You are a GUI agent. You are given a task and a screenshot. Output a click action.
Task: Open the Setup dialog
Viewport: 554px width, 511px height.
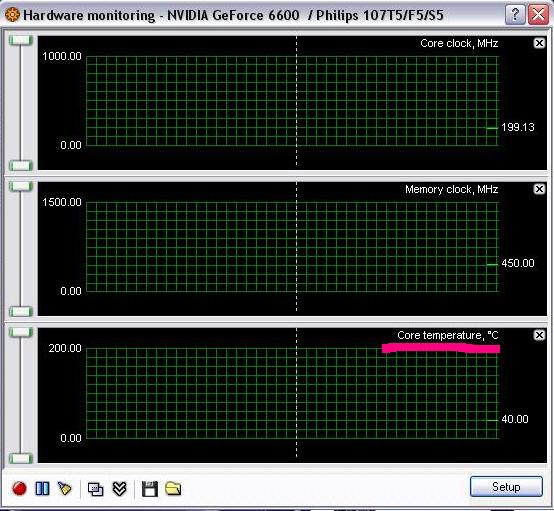click(506, 487)
